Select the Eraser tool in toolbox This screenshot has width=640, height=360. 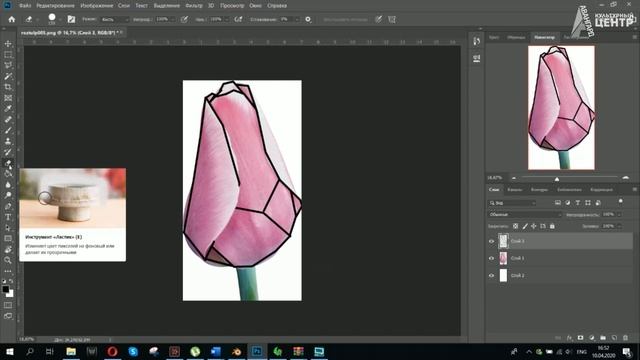click(x=8, y=163)
